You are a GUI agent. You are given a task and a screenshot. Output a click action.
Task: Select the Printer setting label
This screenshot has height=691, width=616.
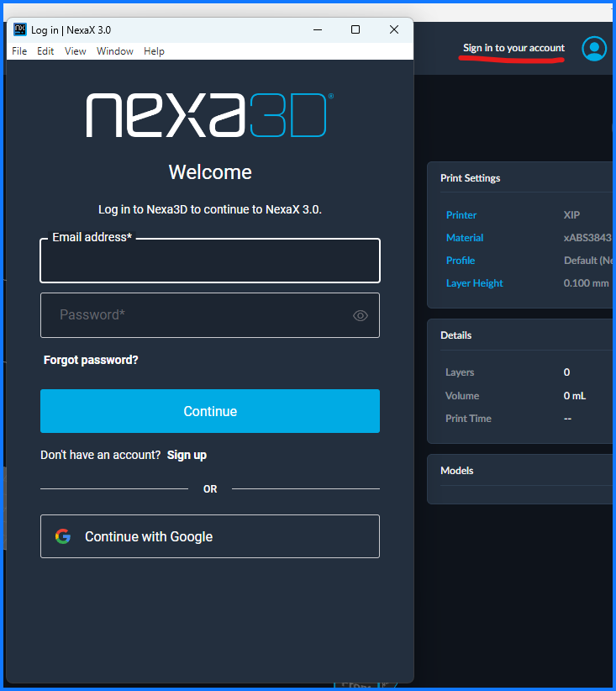point(461,215)
